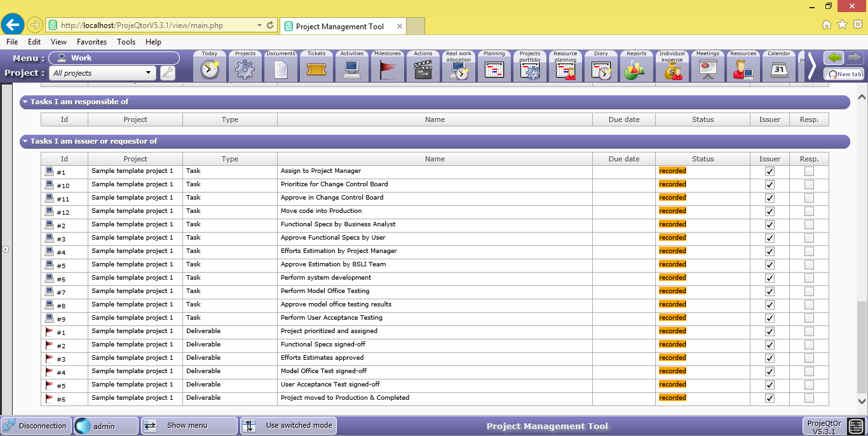
Task: Open the Planning Gantt icon
Action: [x=494, y=69]
